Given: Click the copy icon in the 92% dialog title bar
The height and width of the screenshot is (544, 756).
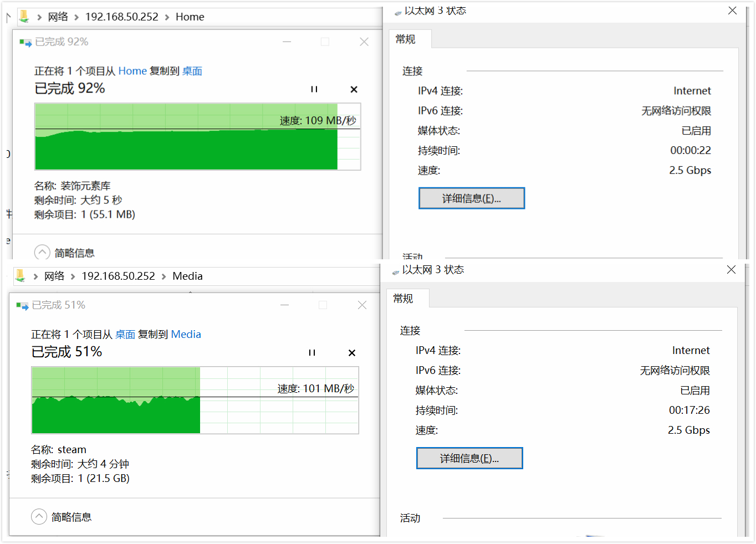Looking at the screenshot, I should click(x=24, y=41).
